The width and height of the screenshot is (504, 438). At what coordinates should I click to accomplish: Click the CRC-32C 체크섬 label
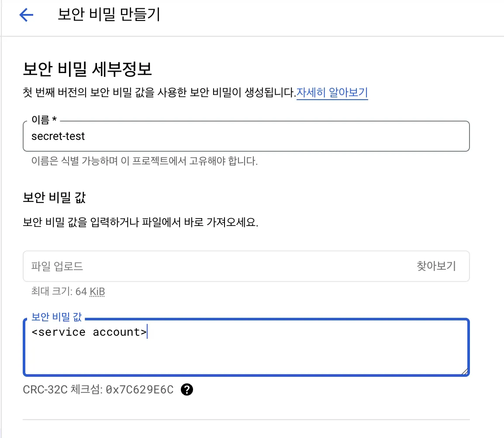coord(62,389)
